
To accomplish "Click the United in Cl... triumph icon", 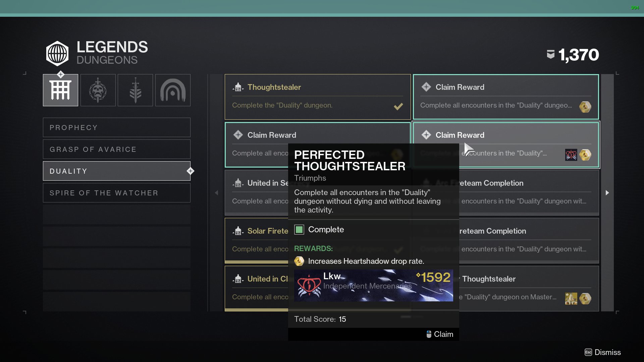I will click(238, 279).
